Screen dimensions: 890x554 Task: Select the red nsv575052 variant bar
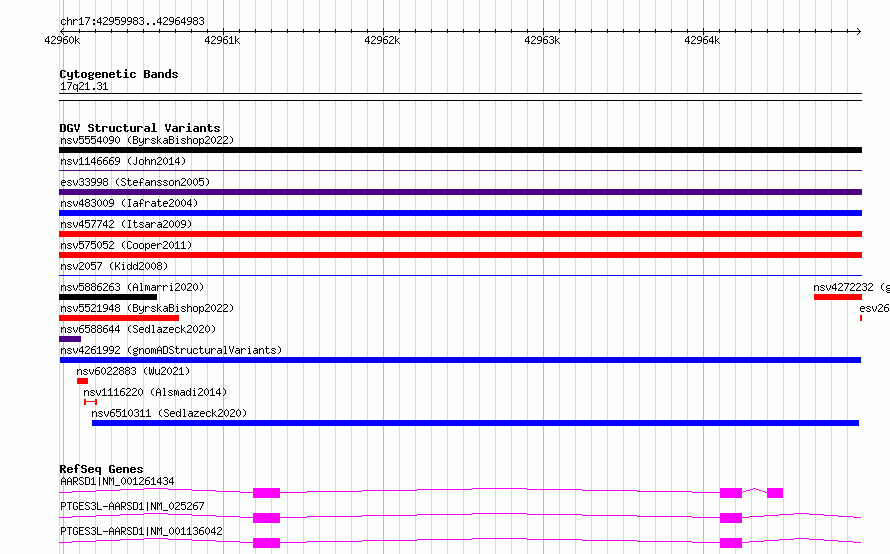[x=460, y=255]
